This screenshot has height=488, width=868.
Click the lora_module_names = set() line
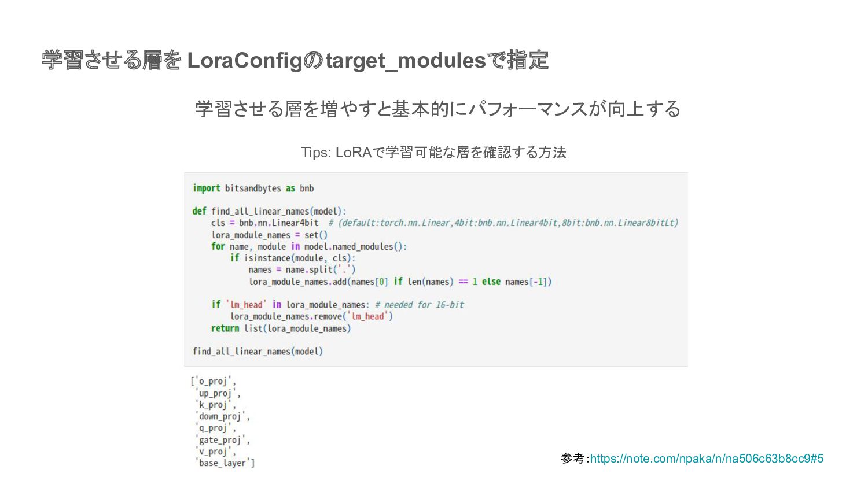[270, 235]
